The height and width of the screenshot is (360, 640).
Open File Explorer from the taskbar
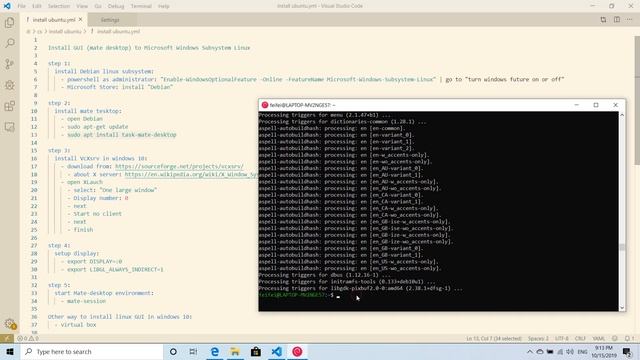pos(235,351)
